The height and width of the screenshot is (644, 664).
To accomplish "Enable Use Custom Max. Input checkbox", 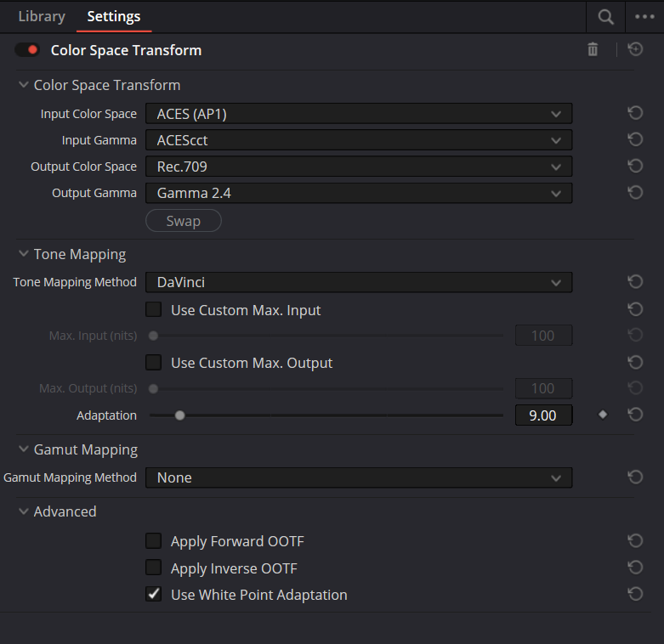I will [x=153, y=309].
